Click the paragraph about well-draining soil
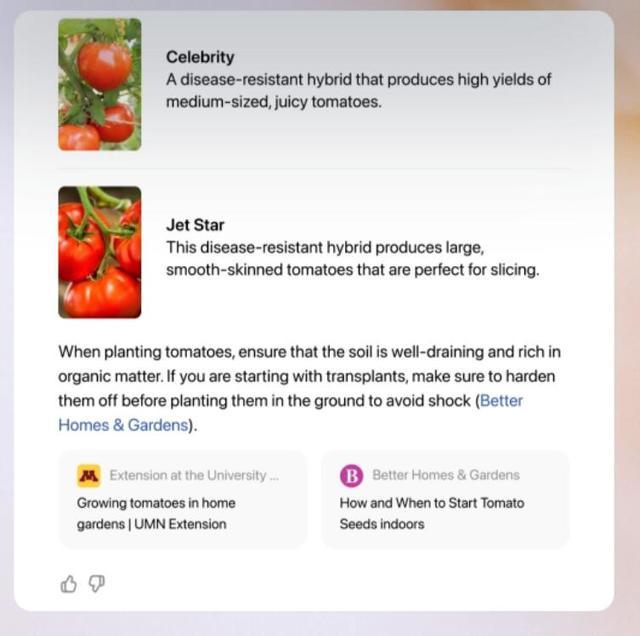Screen dimensions: 640x636 pyautogui.click(x=306, y=376)
